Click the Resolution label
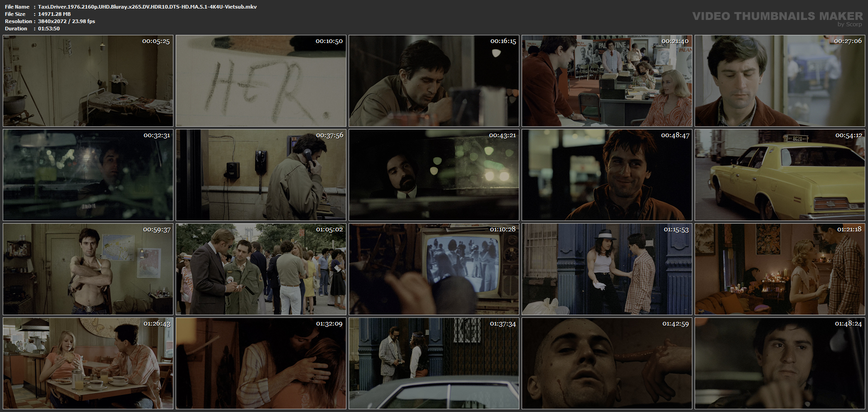 click(x=19, y=21)
